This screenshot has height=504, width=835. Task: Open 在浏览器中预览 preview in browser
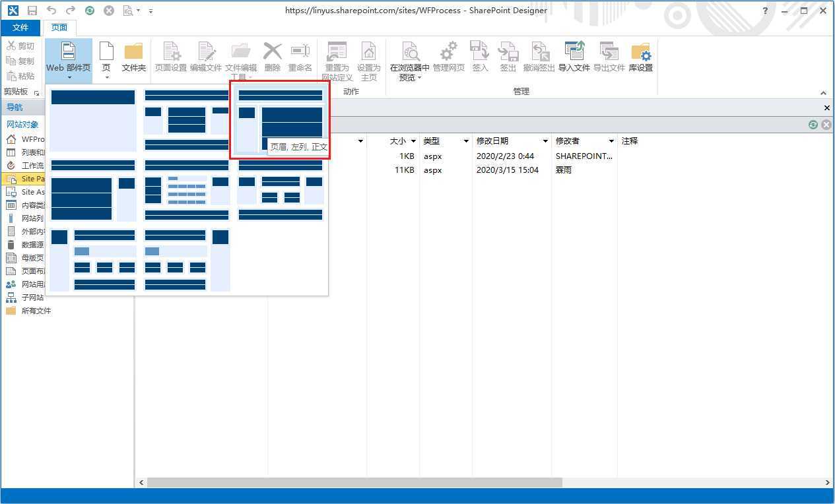click(410, 60)
